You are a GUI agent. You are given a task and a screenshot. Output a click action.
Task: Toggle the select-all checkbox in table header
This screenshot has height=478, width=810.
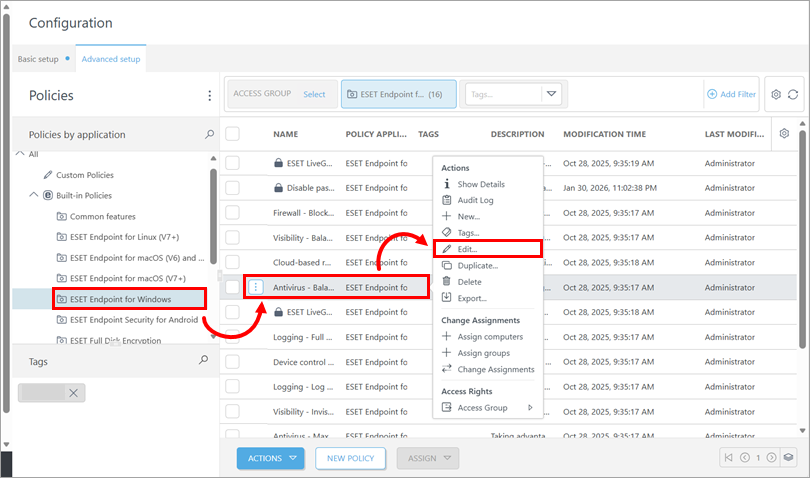tap(232, 134)
